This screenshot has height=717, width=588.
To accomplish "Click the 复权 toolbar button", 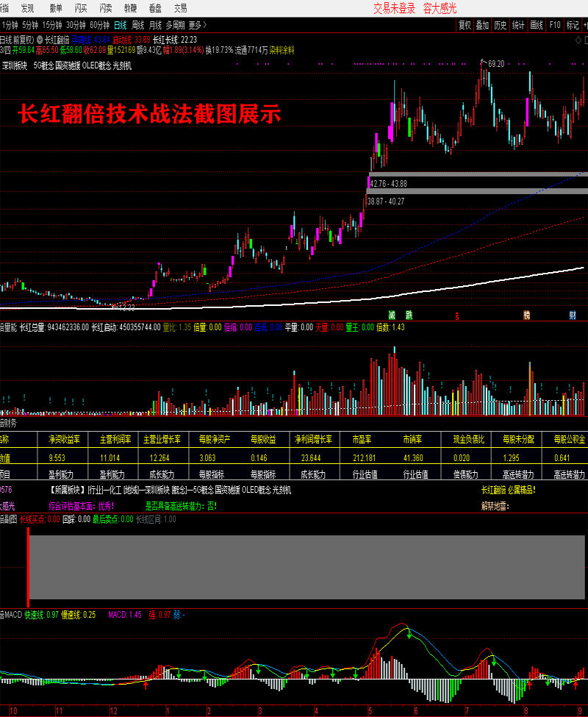I will (x=465, y=25).
